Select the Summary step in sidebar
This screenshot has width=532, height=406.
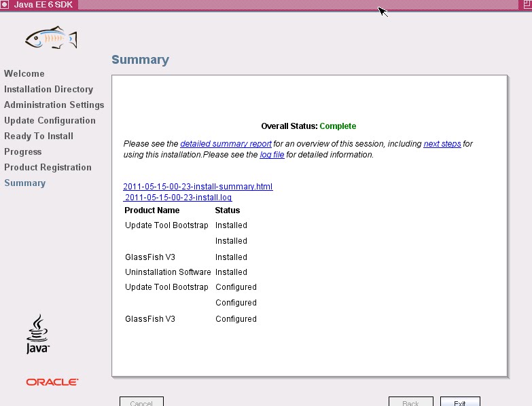tap(24, 183)
